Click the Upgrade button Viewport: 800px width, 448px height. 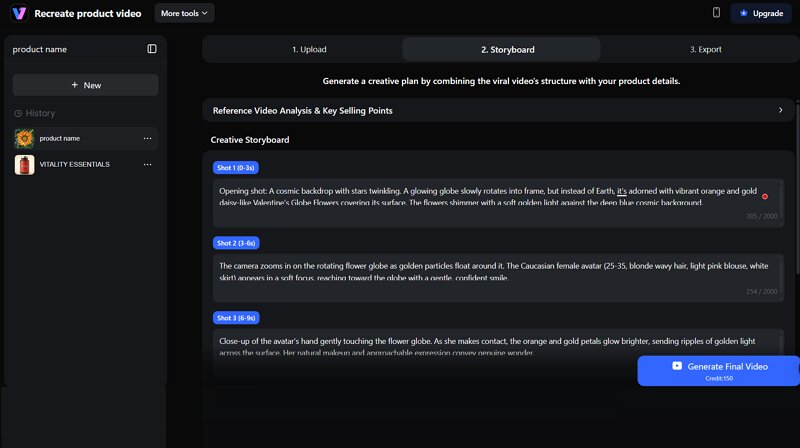click(761, 13)
